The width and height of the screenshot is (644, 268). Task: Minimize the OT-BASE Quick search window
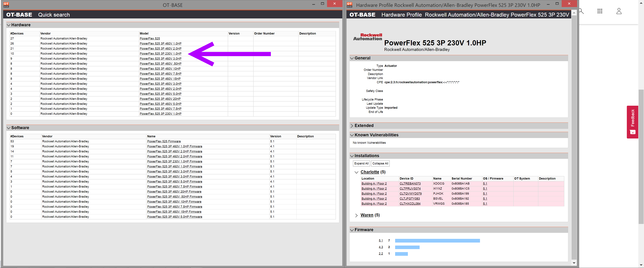pos(313,4)
